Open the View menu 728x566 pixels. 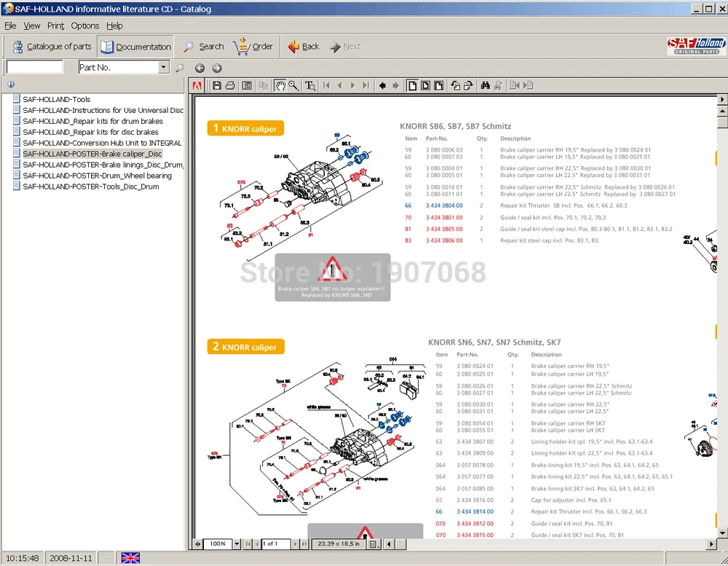[x=32, y=25]
